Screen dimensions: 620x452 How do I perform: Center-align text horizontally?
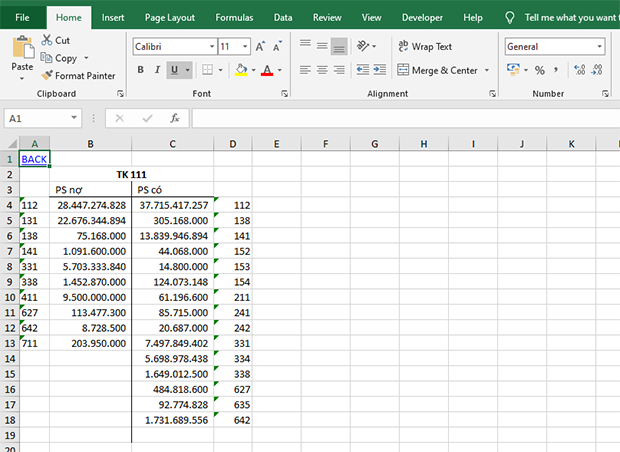point(322,70)
